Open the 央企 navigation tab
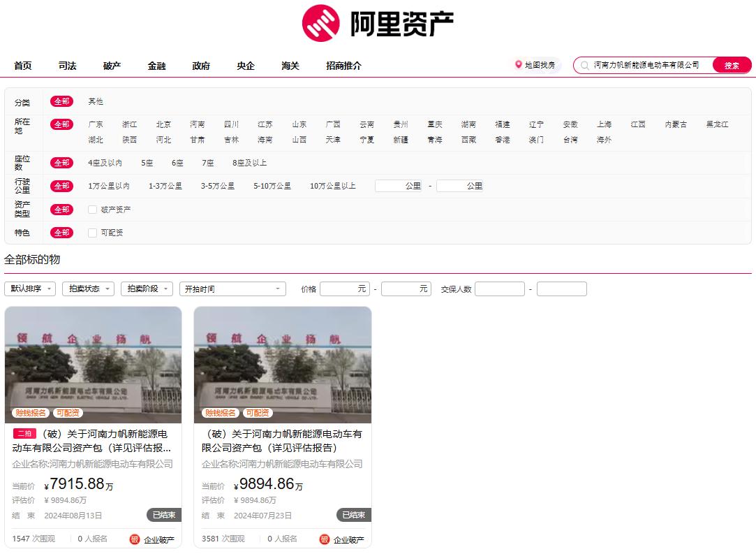 pos(246,66)
